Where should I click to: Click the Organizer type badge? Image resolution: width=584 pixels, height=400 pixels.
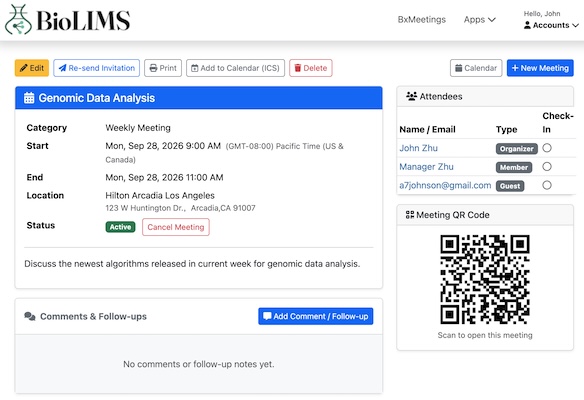(517, 149)
